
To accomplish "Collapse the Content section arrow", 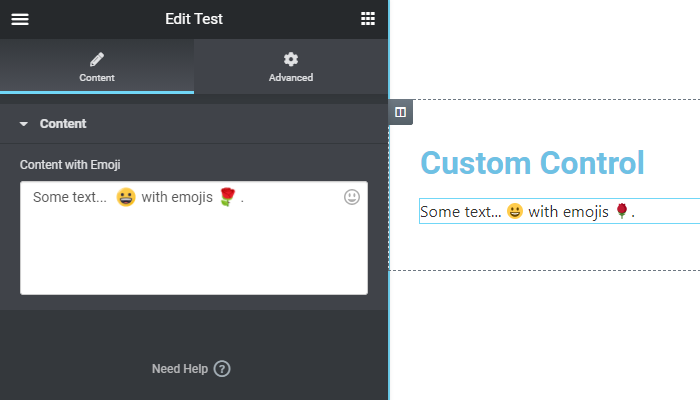I will [x=24, y=124].
